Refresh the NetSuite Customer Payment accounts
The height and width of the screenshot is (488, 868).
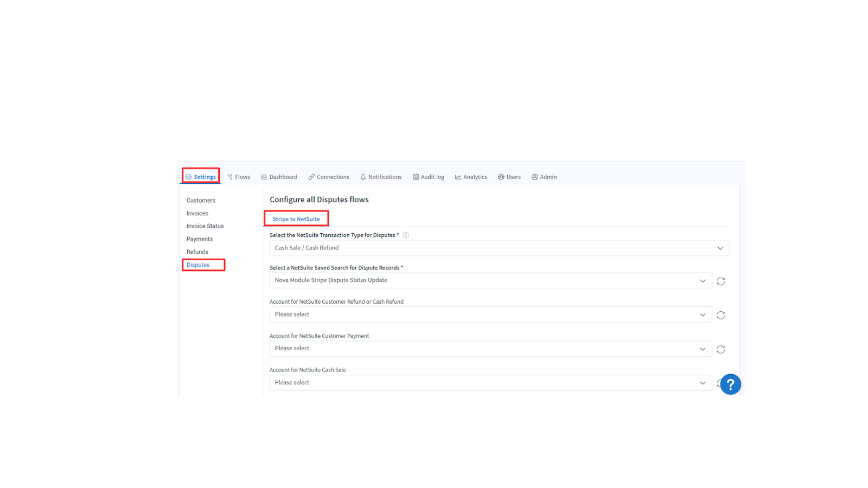coord(720,349)
